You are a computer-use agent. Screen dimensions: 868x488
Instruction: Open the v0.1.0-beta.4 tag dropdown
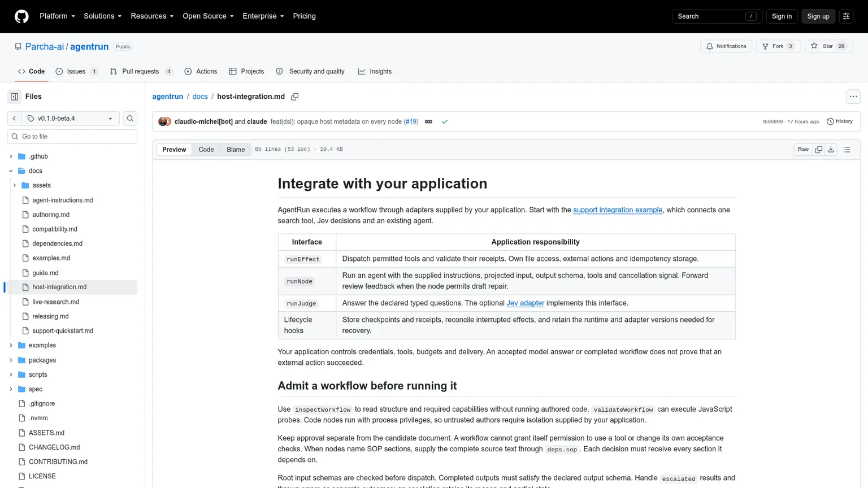point(71,119)
